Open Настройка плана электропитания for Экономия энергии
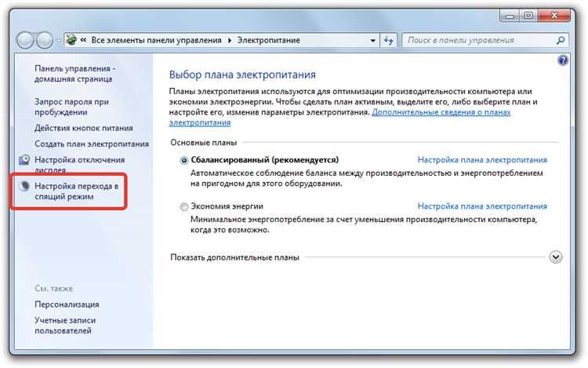The height and width of the screenshot is (368, 588). [482, 206]
